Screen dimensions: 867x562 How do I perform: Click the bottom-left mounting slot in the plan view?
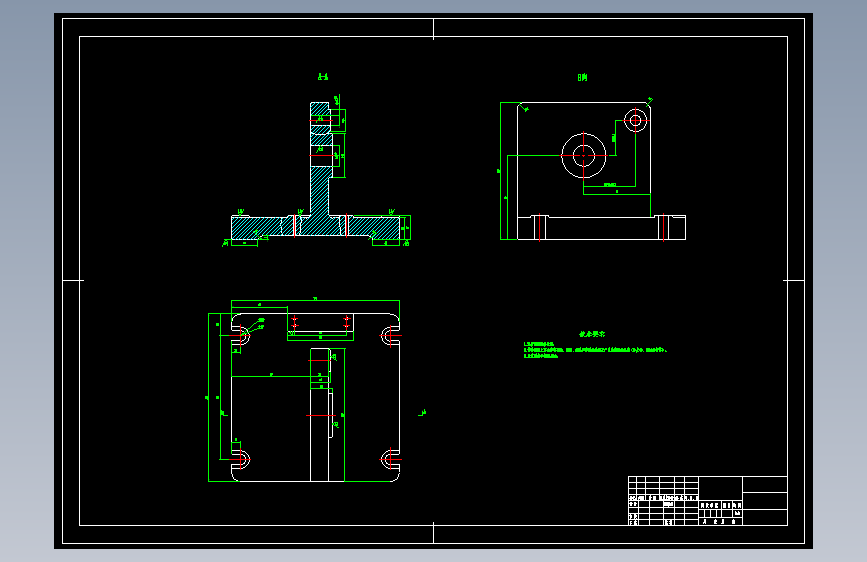(x=242, y=459)
